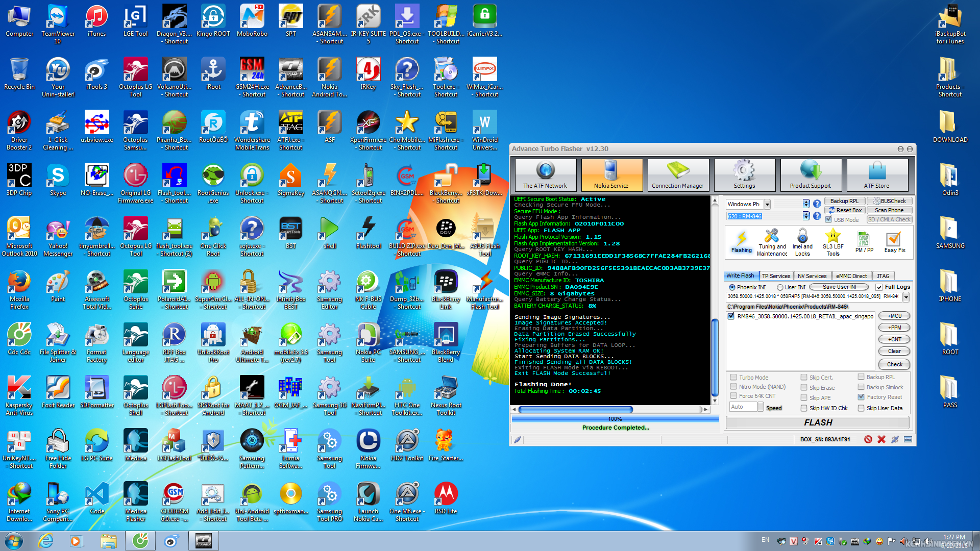Viewport: 980px width, 551px height.
Task: Open MiFlash.exe shortcut on desktop
Action: point(446,131)
